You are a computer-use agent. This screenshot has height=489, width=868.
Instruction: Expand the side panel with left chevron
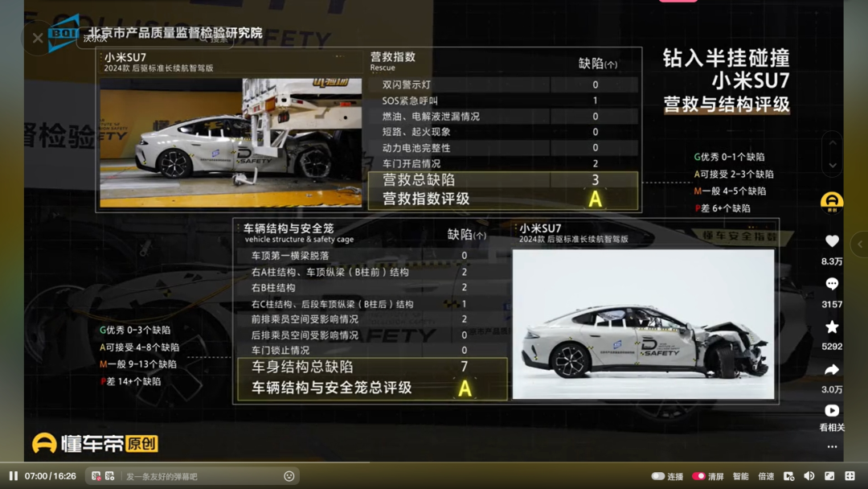859,244
